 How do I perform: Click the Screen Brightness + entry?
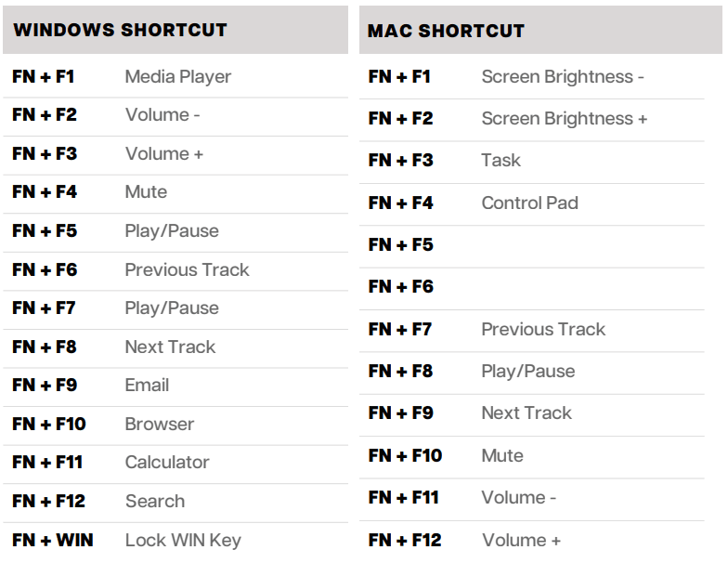pos(564,119)
